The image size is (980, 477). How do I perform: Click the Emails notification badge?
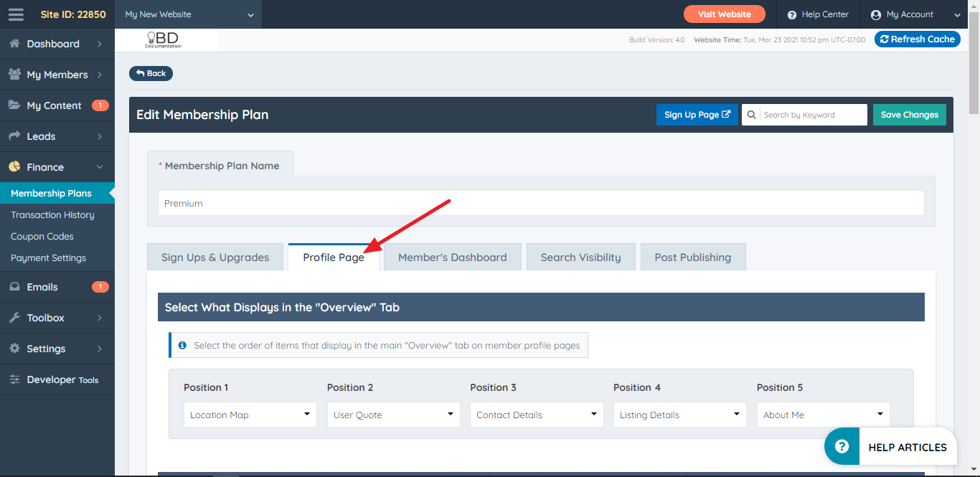click(x=100, y=287)
